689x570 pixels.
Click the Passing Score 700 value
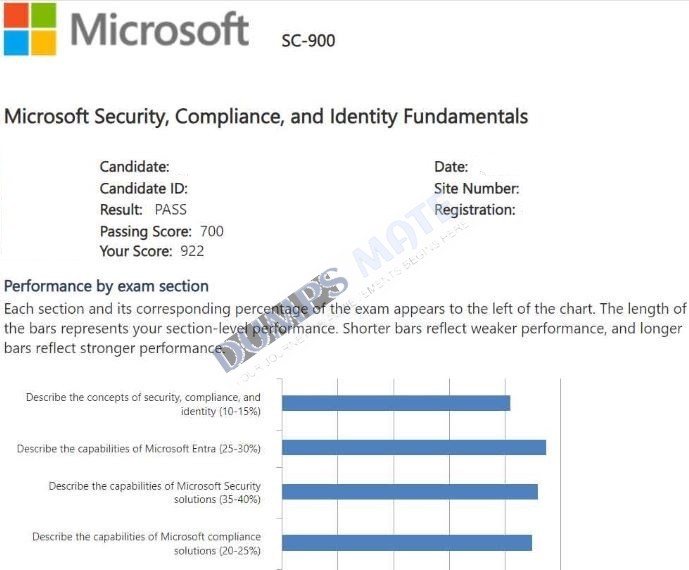(x=212, y=231)
